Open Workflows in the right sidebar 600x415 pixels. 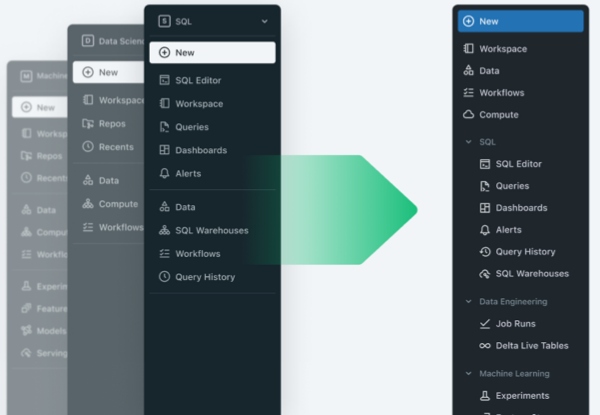(x=501, y=93)
